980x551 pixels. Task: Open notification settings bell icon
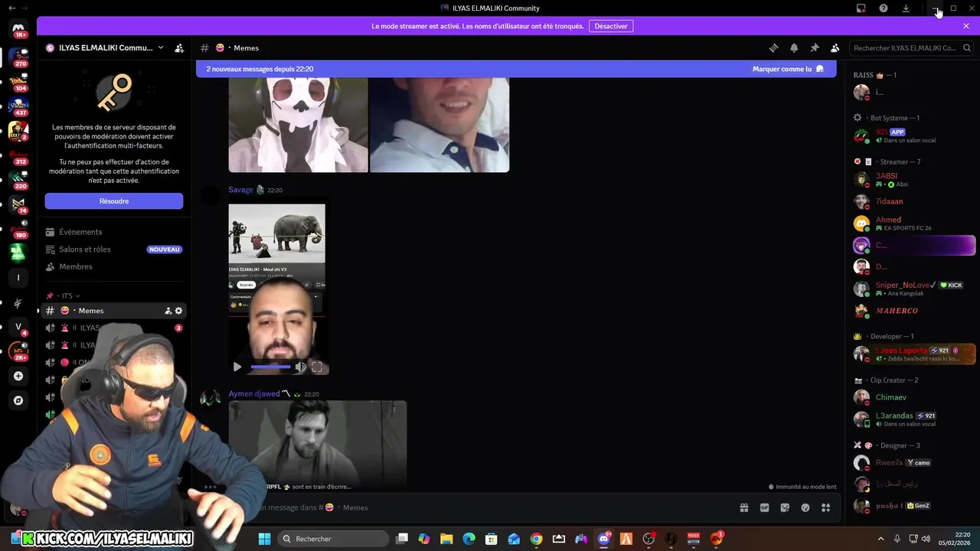tap(794, 47)
